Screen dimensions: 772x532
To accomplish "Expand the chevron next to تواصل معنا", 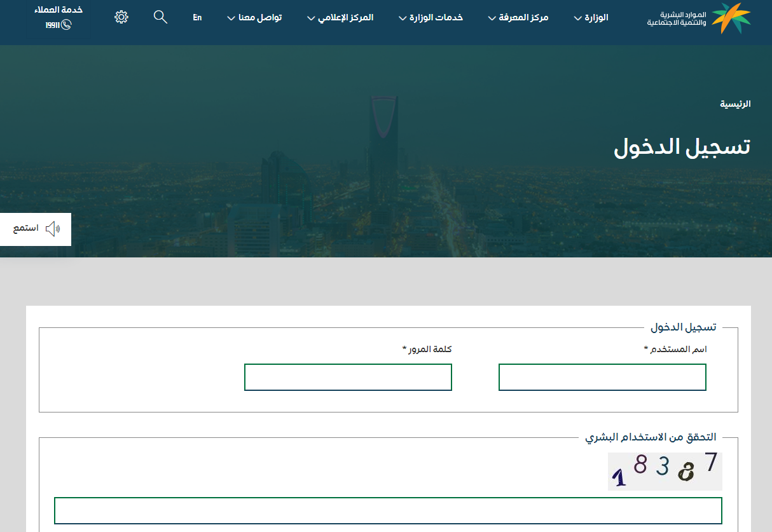I will [231, 18].
